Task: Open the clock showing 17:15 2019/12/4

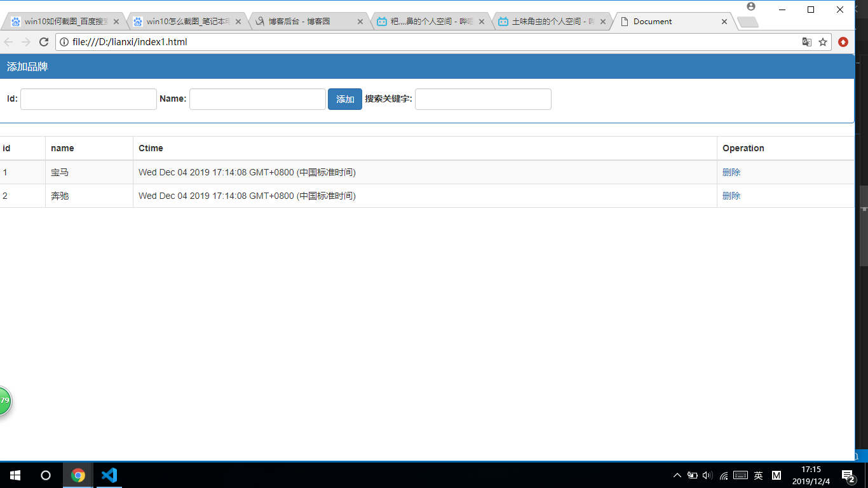Action: click(811, 475)
